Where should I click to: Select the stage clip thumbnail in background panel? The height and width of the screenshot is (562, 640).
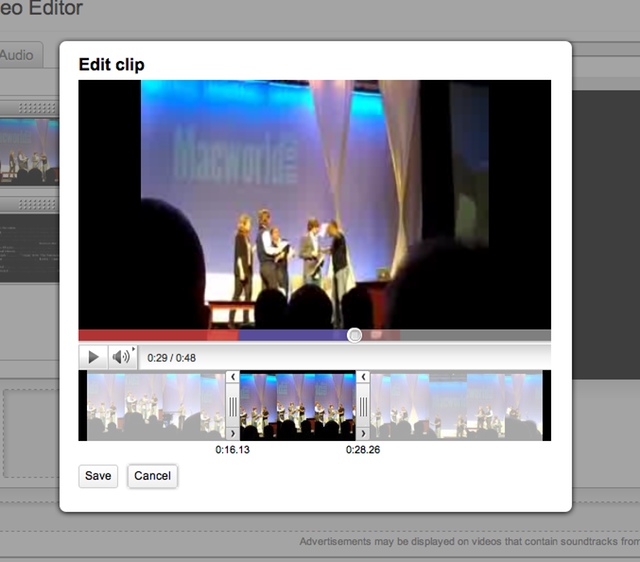pos(29,152)
